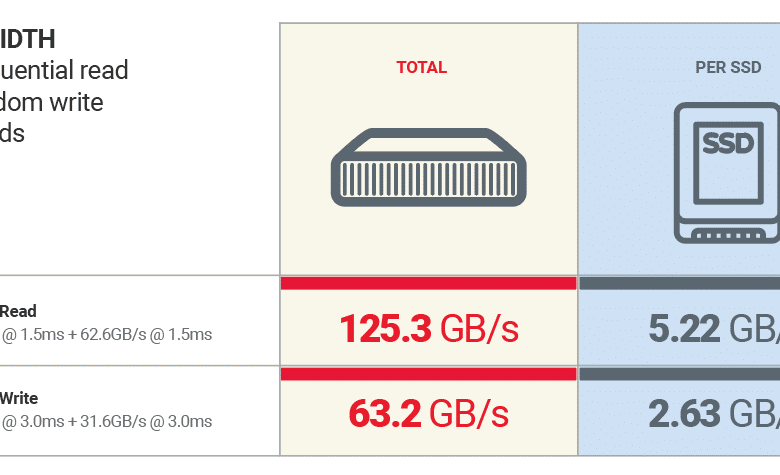The height and width of the screenshot is (475, 780).
Task: Select the PER SSD column heading
Action: [x=728, y=67]
